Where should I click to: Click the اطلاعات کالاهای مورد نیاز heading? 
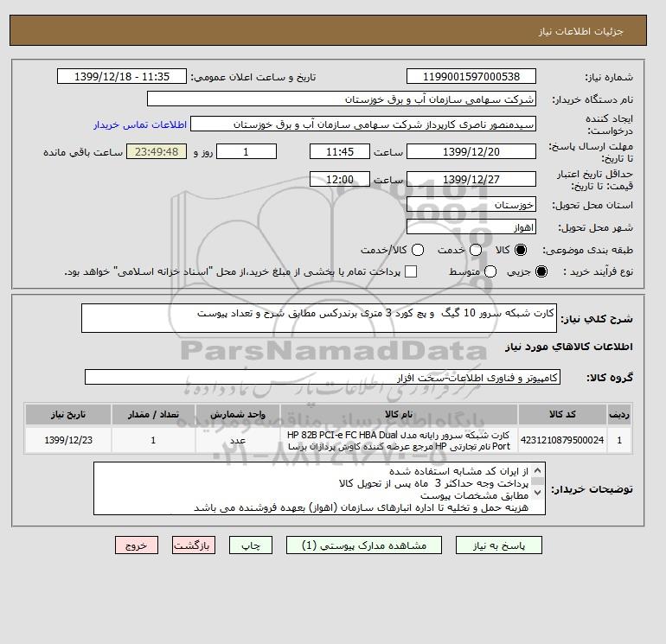point(569,347)
